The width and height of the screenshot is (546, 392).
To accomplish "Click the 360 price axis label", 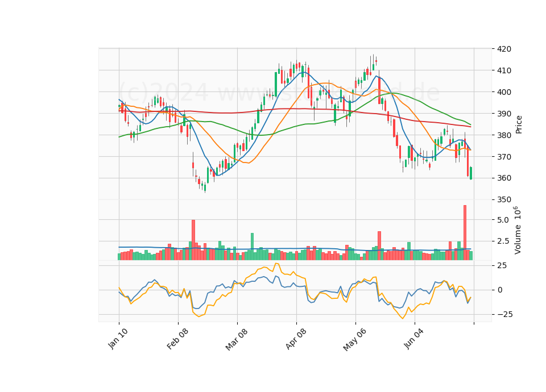I will pos(504,178).
